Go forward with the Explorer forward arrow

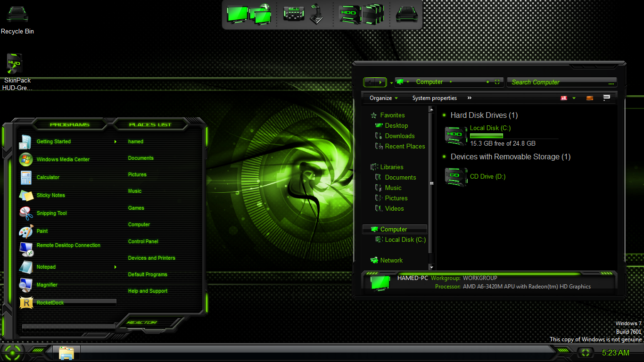click(x=381, y=82)
